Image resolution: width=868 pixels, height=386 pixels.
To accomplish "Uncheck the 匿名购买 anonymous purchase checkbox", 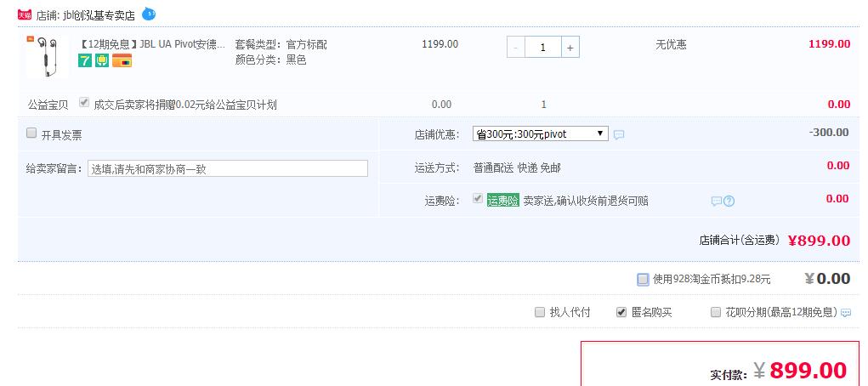I will point(621,312).
